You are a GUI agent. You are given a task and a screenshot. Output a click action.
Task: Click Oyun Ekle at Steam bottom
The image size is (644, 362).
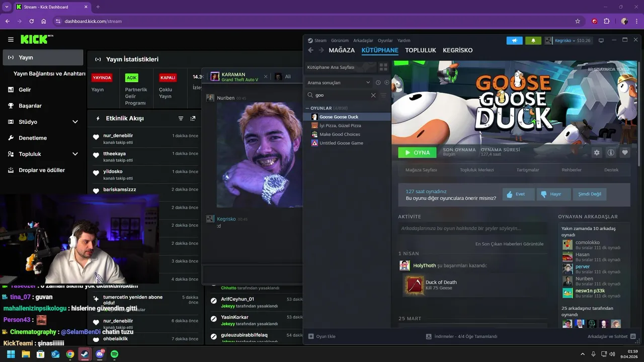pyautogui.click(x=322, y=336)
